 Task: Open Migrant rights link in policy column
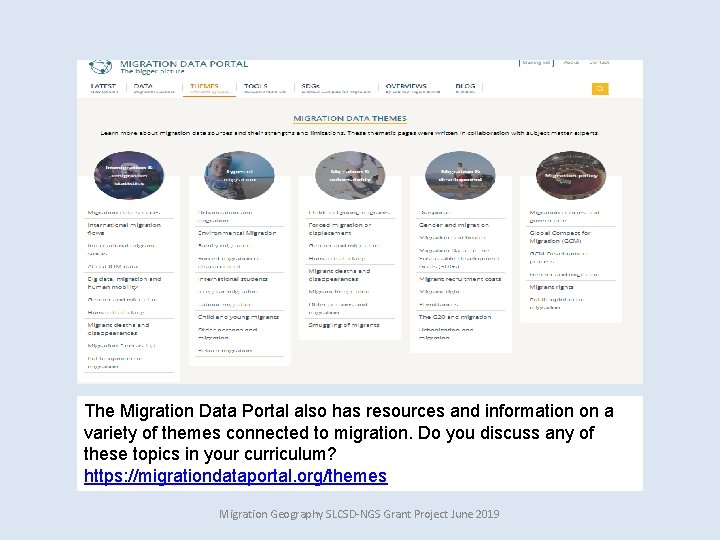551,287
